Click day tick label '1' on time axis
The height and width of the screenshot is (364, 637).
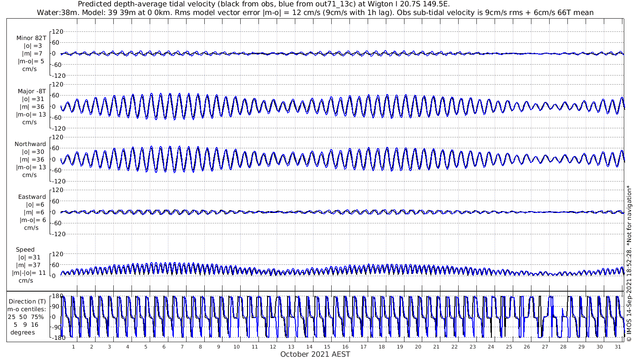point(73,347)
